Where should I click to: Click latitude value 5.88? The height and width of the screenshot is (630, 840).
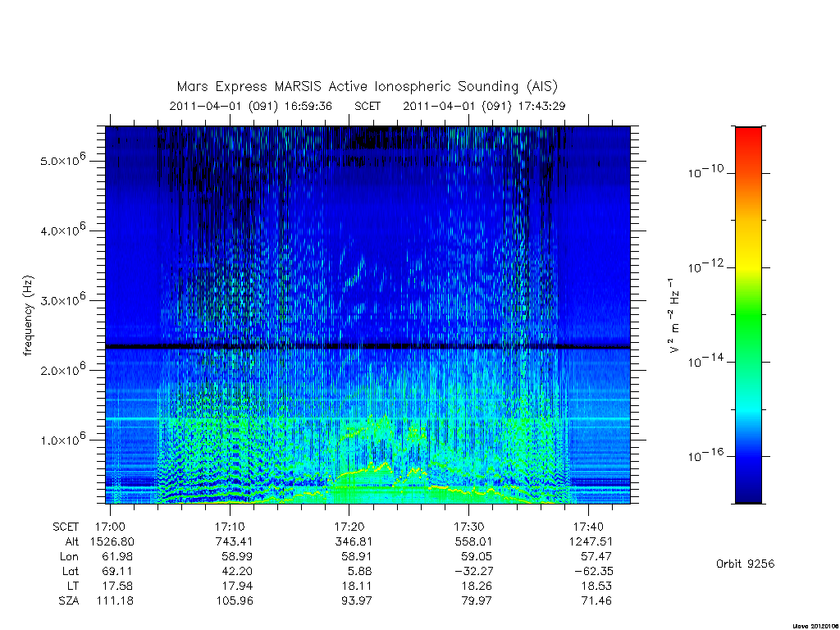(360, 571)
